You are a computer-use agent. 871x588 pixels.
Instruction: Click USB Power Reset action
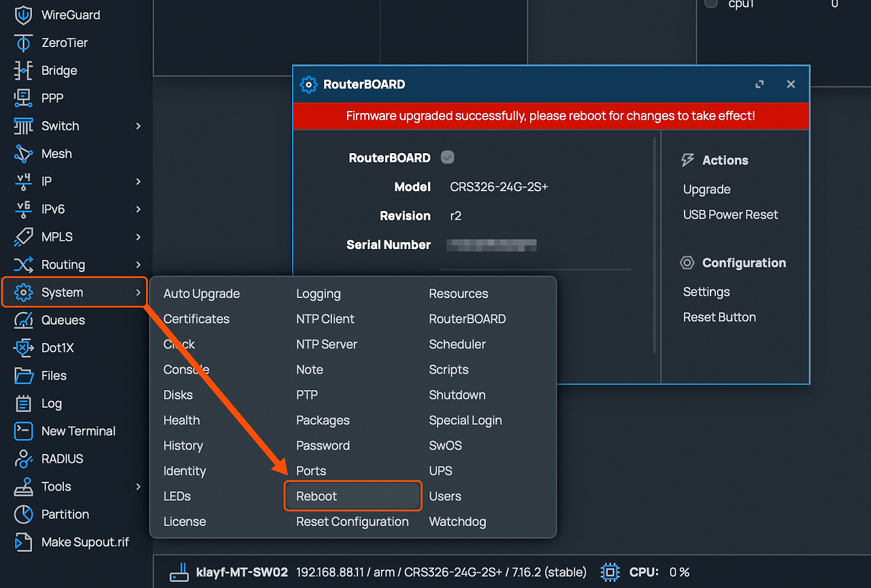click(x=731, y=215)
